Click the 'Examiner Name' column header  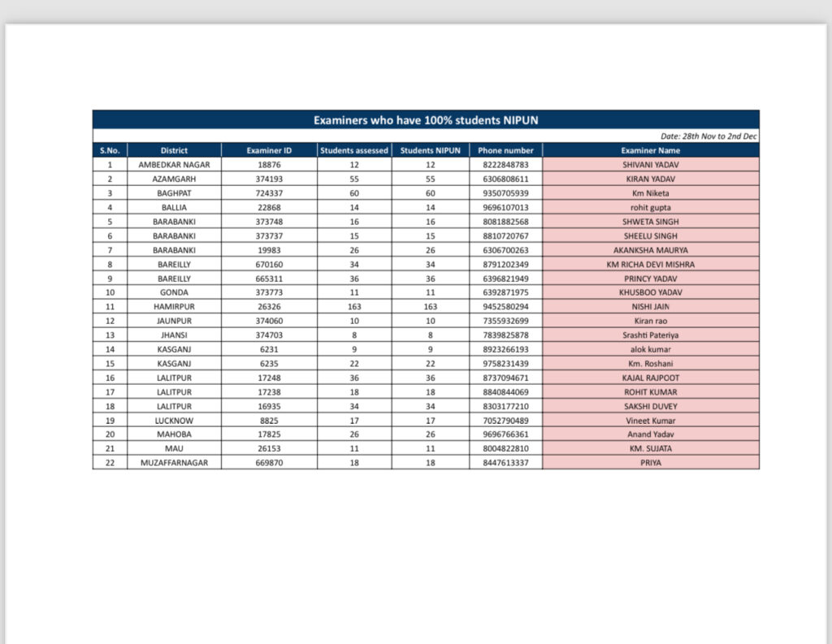coord(650,150)
